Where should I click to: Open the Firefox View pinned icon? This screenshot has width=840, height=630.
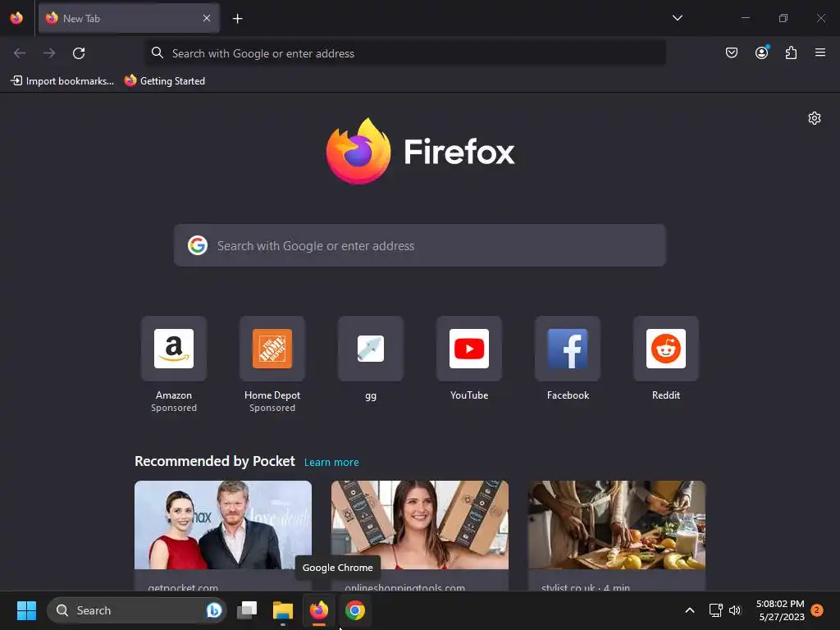tap(16, 18)
